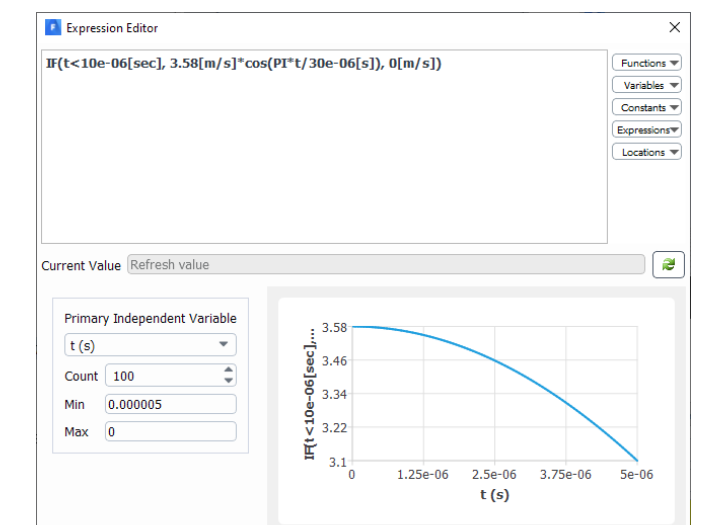Decrease Count with the down stepper arrow
The width and height of the screenshot is (716, 525).
pyautogui.click(x=229, y=381)
